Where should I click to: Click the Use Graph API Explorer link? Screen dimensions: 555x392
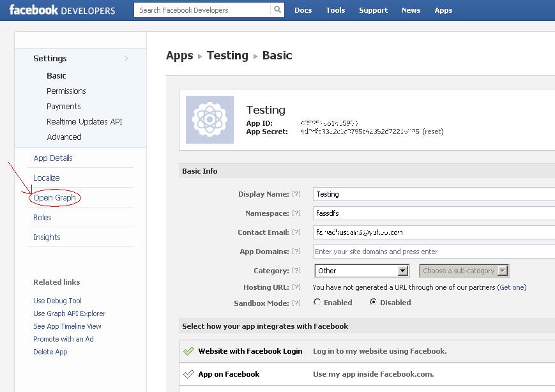click(x=70, y=313)
